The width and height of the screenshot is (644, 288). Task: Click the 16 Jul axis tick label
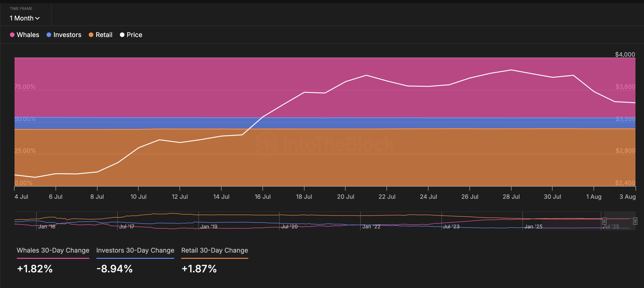pyautogui.click(x=263, y=197)
